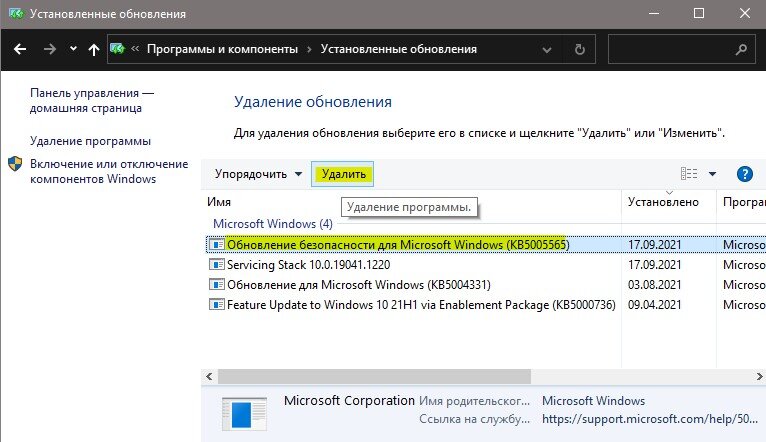
Task: Click Программы и компоненты breadcrumb
Action: (222, 49)
